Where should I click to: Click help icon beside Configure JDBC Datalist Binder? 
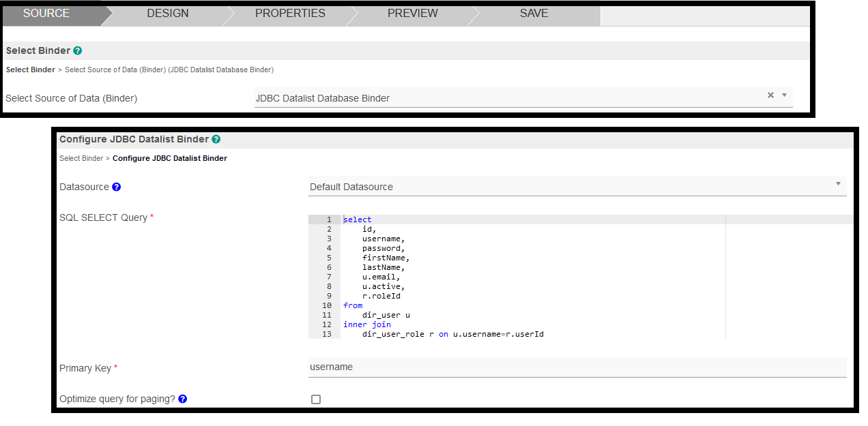pyautogui.click(x=216, y=139)
